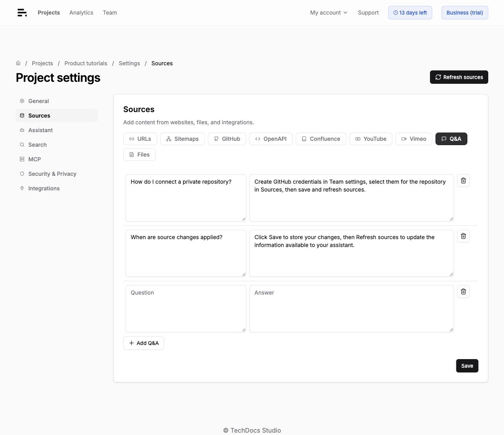This screenshot has width=504, height=435.
Task: Switch to the Confluence source tab
Action: (x=321, y=139)
